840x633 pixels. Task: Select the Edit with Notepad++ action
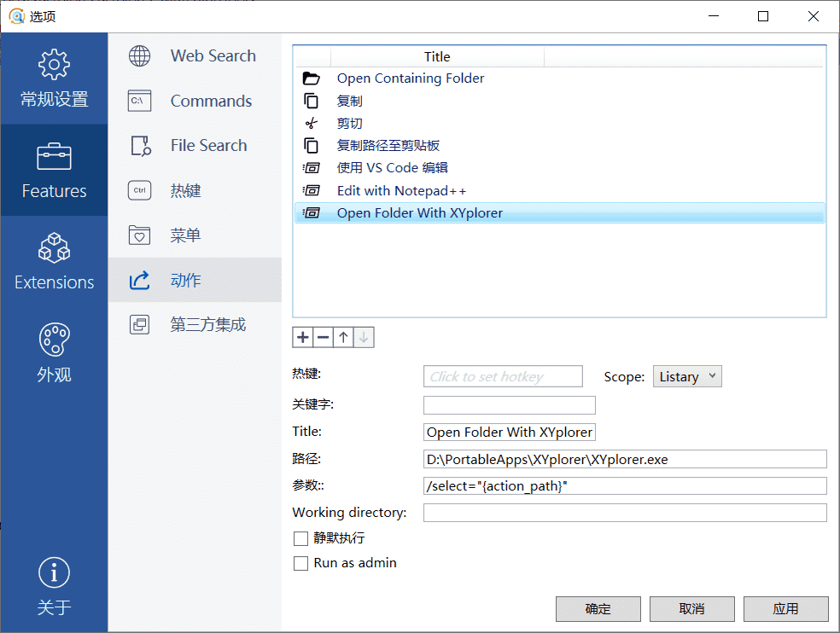click(401, 191)
